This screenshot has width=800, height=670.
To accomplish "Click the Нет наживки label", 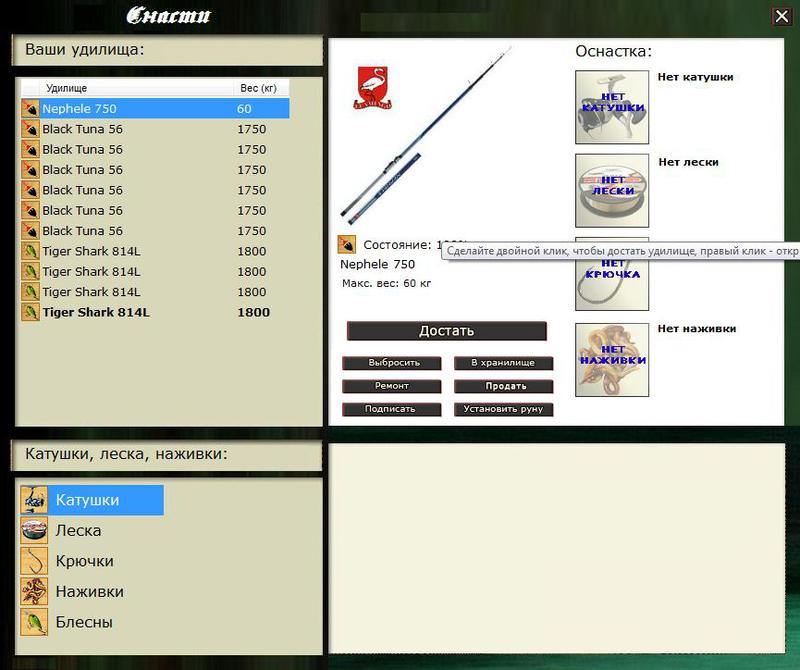I will point(696,329).
